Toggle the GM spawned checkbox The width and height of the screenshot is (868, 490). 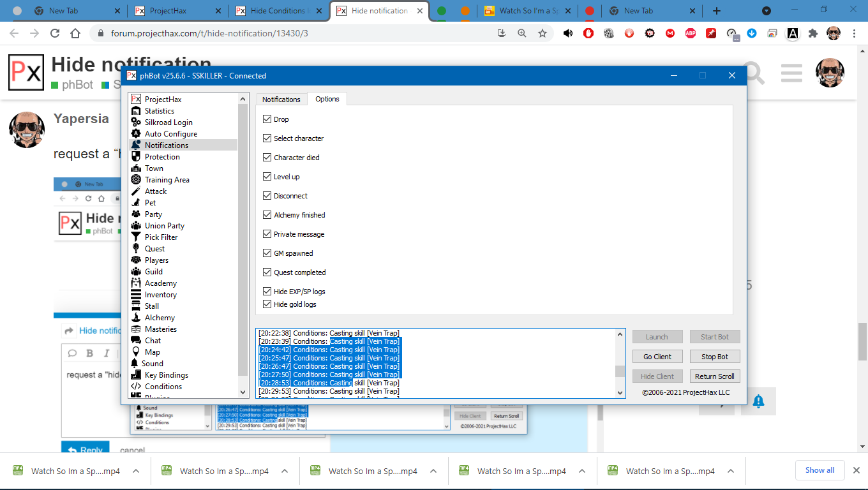point(267,253)
